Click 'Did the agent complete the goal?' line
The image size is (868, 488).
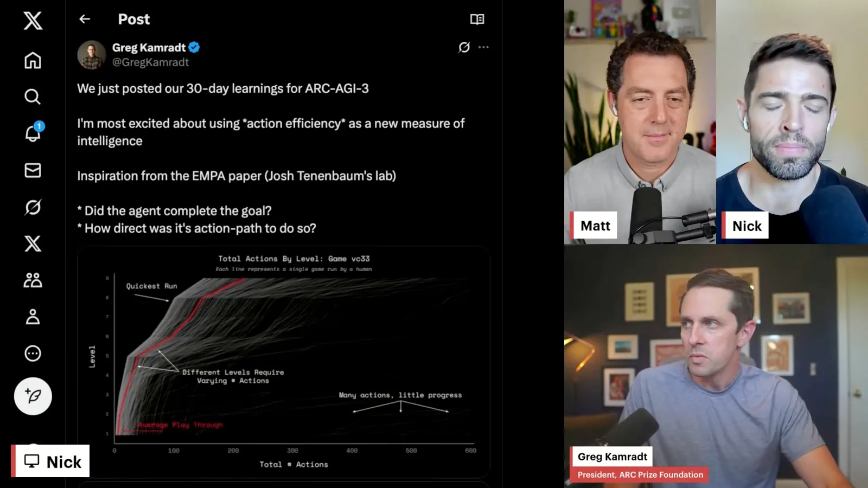(174, 211)
